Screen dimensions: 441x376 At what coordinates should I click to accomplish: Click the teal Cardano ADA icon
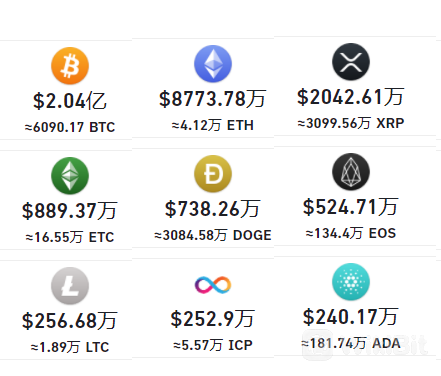coord(351,282)
